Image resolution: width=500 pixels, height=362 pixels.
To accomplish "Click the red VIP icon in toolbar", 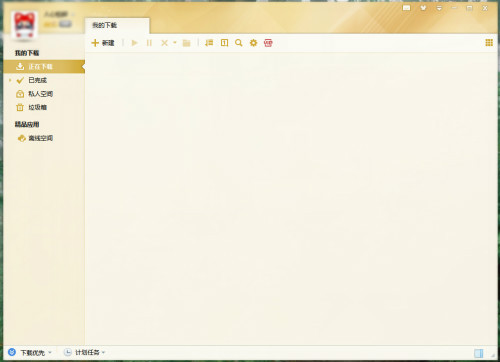I will coord(268,43).
